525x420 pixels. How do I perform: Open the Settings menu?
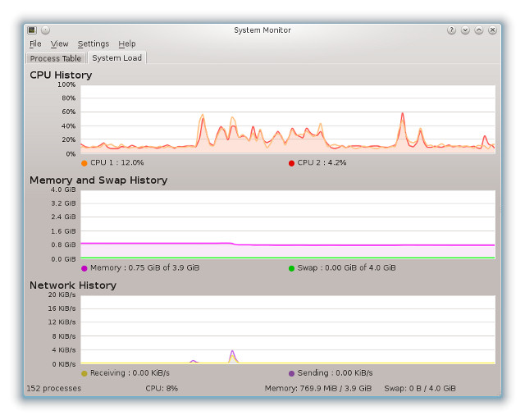(x=94, y=44)
